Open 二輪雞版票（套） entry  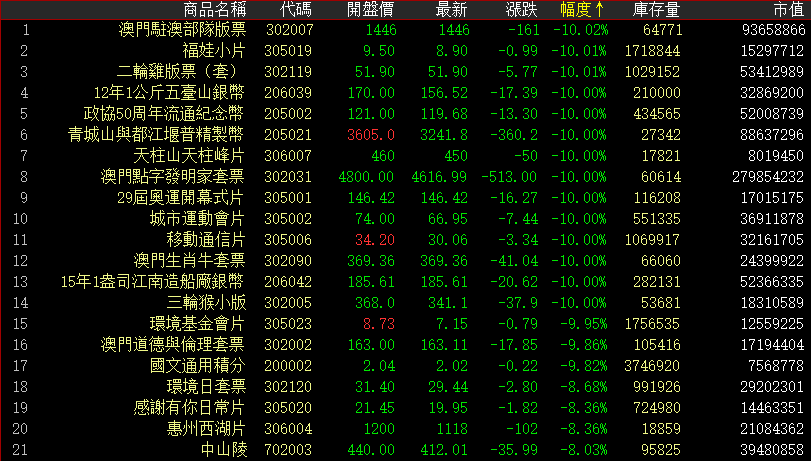(406, 72)
